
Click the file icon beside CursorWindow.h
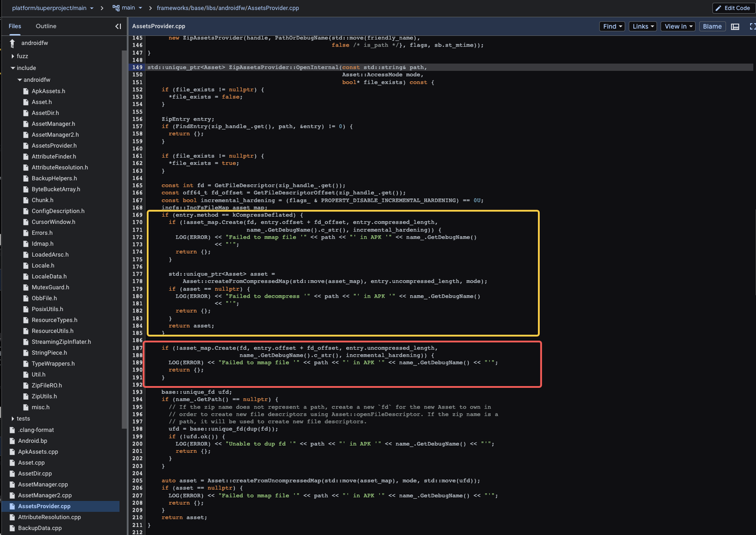coord(26,222)
